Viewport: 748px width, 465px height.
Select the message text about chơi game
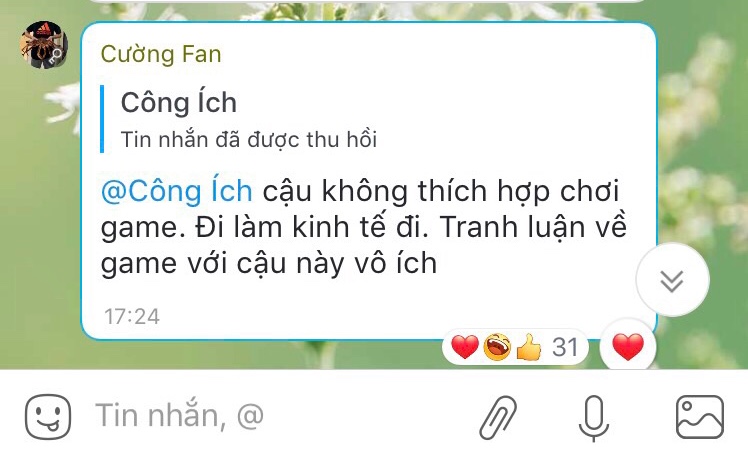click(363, 227)
